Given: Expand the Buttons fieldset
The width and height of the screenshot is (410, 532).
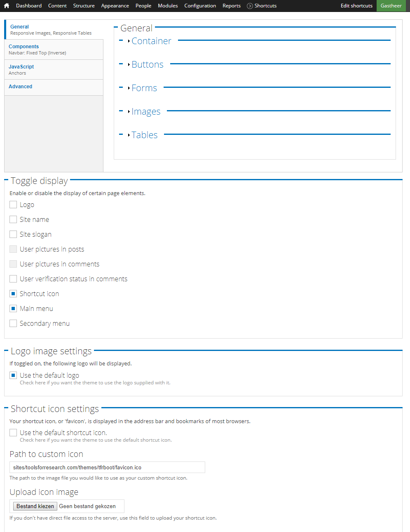Looking at the screenshot, I should [147, 65].
